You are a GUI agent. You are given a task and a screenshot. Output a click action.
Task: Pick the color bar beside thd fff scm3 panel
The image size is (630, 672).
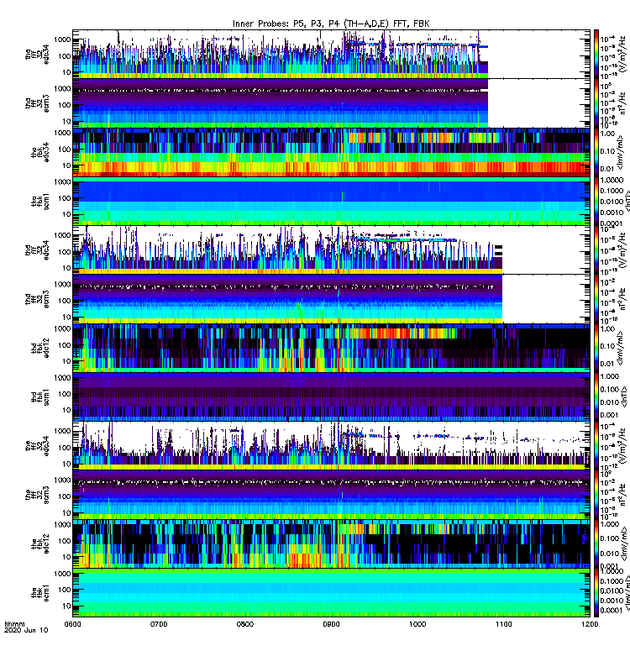(596, 299)
